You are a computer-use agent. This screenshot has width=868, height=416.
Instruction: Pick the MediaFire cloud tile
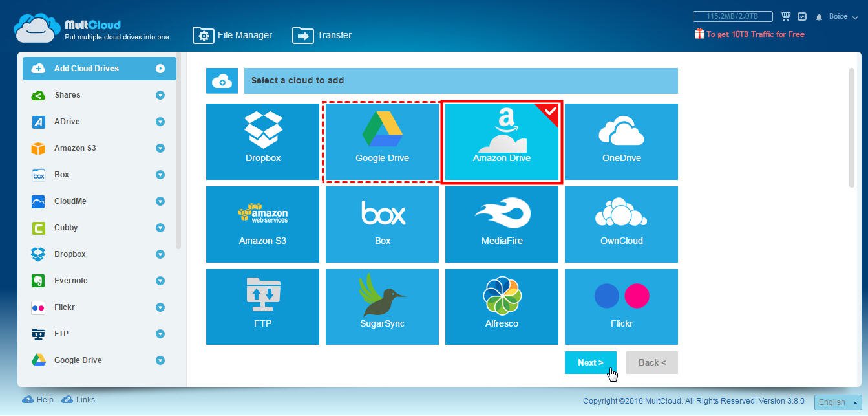502,224
